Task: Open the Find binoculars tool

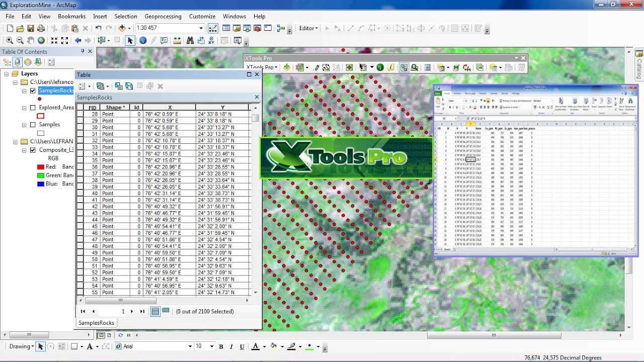Action: [x=190, y=40]
